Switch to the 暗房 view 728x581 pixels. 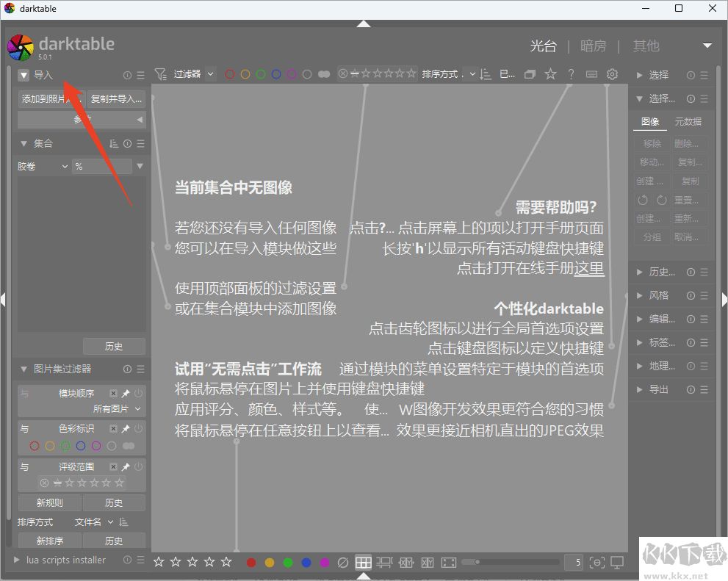coord(593,46)
